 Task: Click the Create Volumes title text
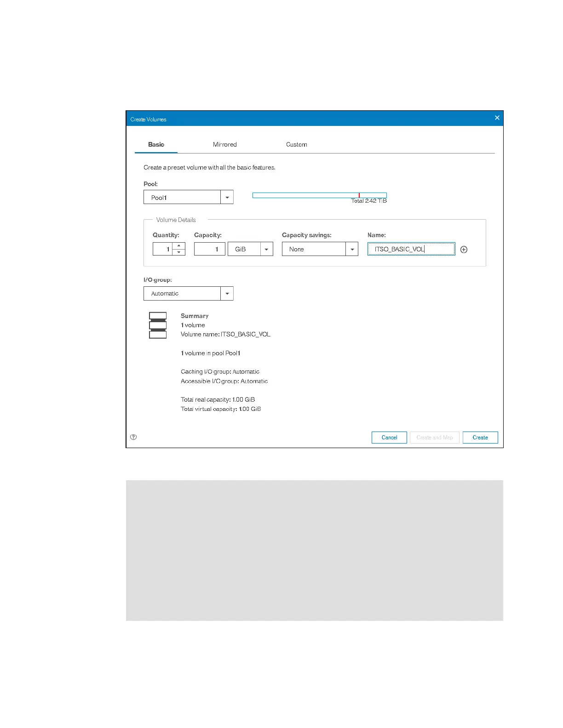[x=148, y=119]
